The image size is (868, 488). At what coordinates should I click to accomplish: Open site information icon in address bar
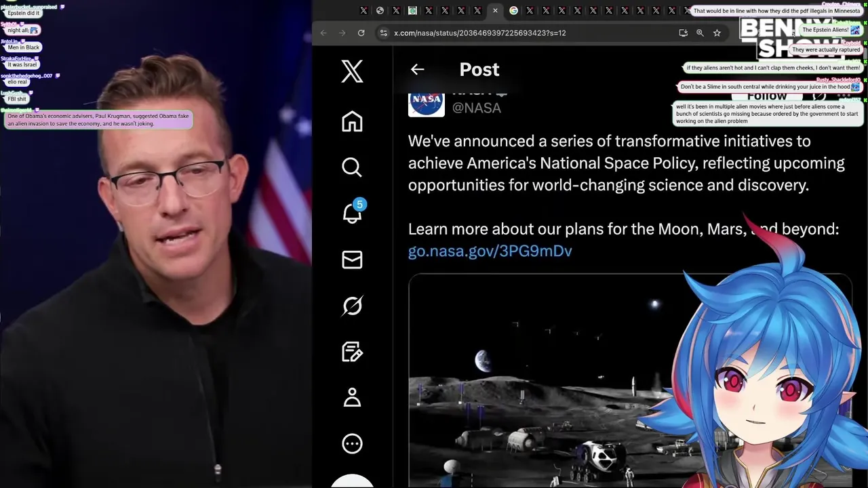(383, 33)
